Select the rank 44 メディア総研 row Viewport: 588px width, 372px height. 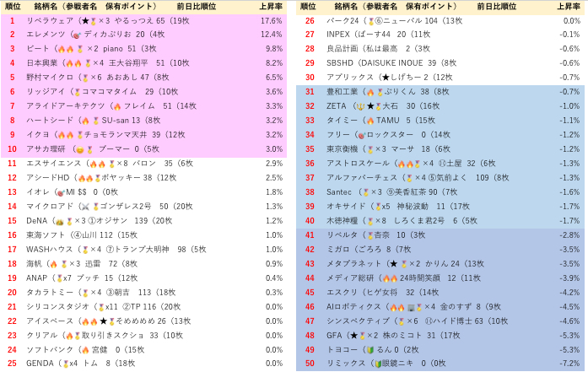[x=440, y=278]
